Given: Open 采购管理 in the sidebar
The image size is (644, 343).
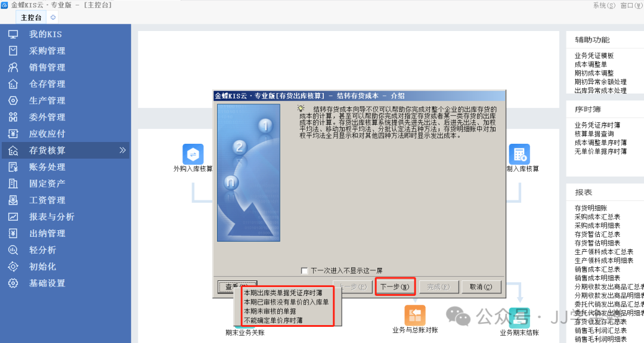Looking at the screenshot, I should coord(47,51).
